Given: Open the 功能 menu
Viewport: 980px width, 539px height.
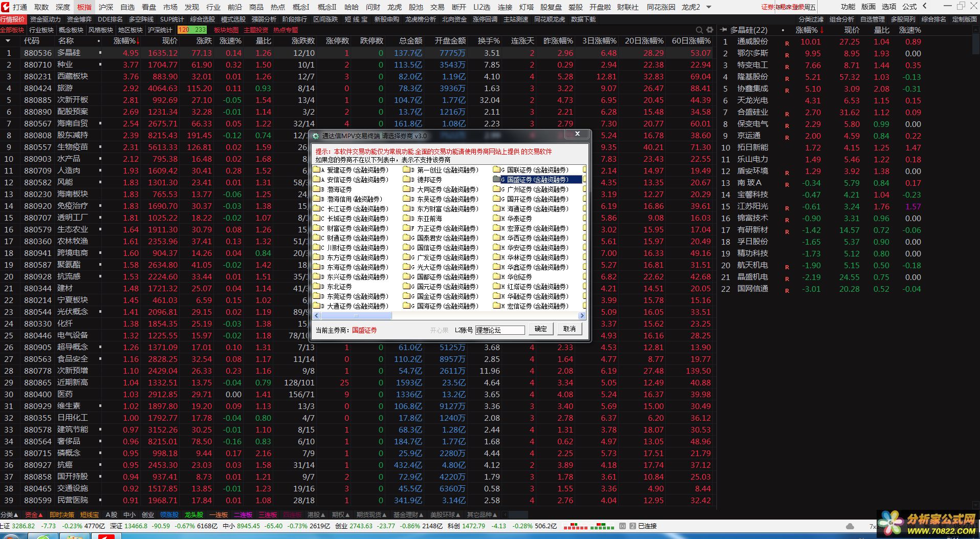Looking at the screenshot, I should point(848,7).
